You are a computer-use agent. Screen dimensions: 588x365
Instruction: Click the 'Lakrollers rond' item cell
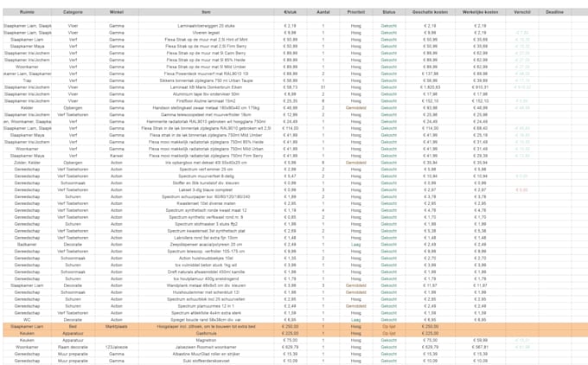click(206, 238)
